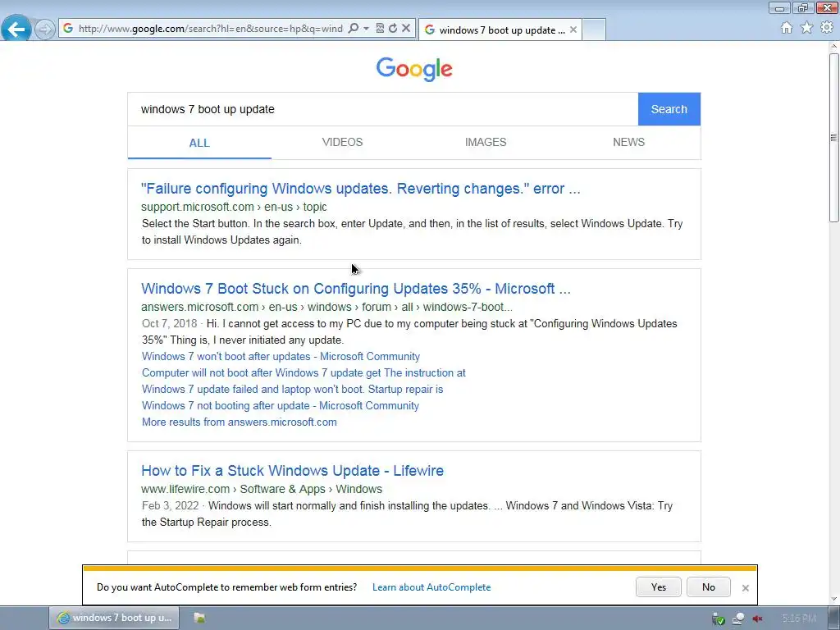Open the 'Learn about AutoComplete' link
This screenshot has height=630, width=840.
tap(431, 587)
